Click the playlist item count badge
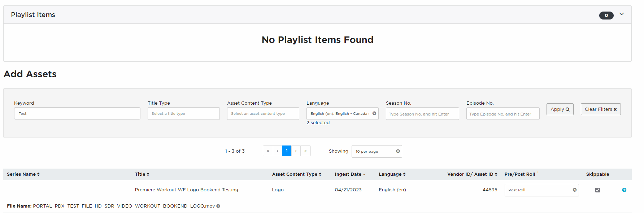 [x=606, y=15]
